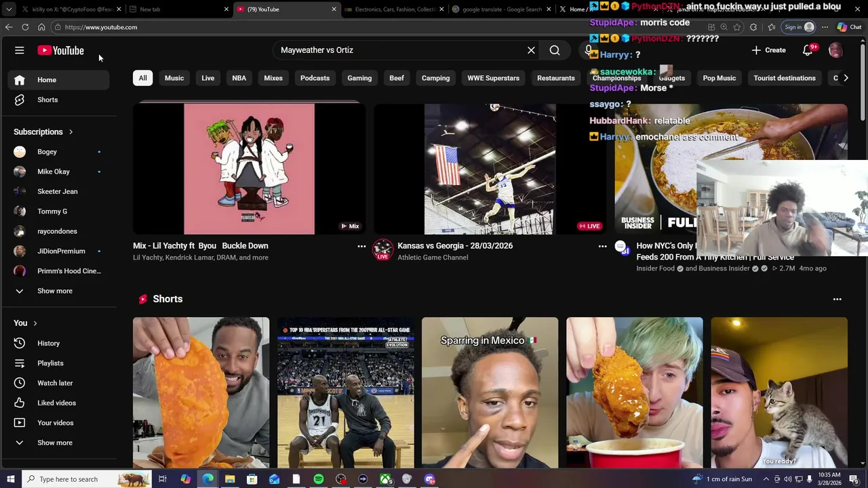Screen dimensions: 868x488
Task: Show more items below Your videos
Action: 59,443
